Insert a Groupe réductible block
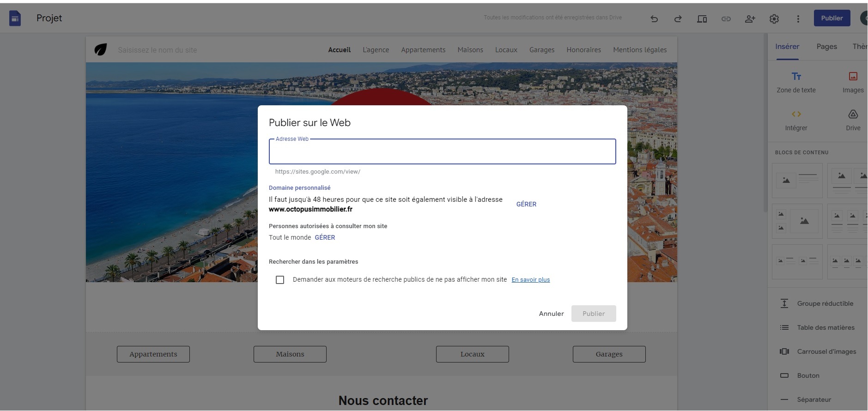This screenshot has height=411, width=868. point(818,303)
